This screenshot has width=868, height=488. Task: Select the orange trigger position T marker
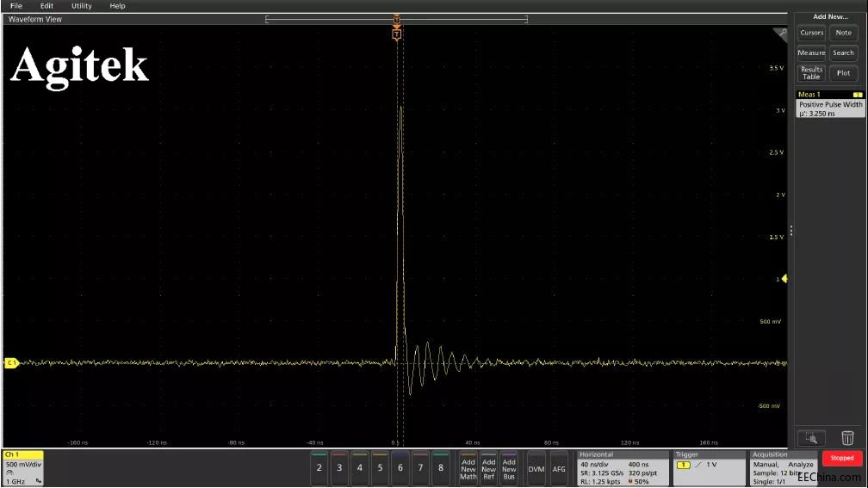(396, 34)
